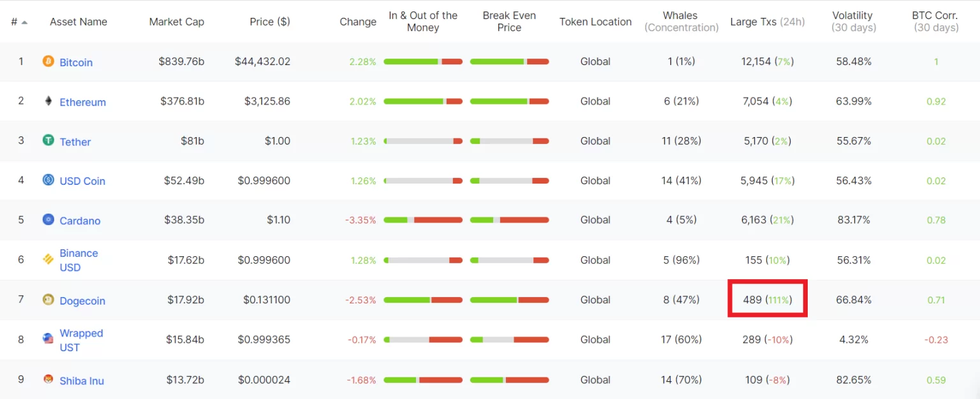Screen dimensions: 980x399
Task: Open the Dogecoin asset link
Action: pyautogui.click(x=82, y=301)
